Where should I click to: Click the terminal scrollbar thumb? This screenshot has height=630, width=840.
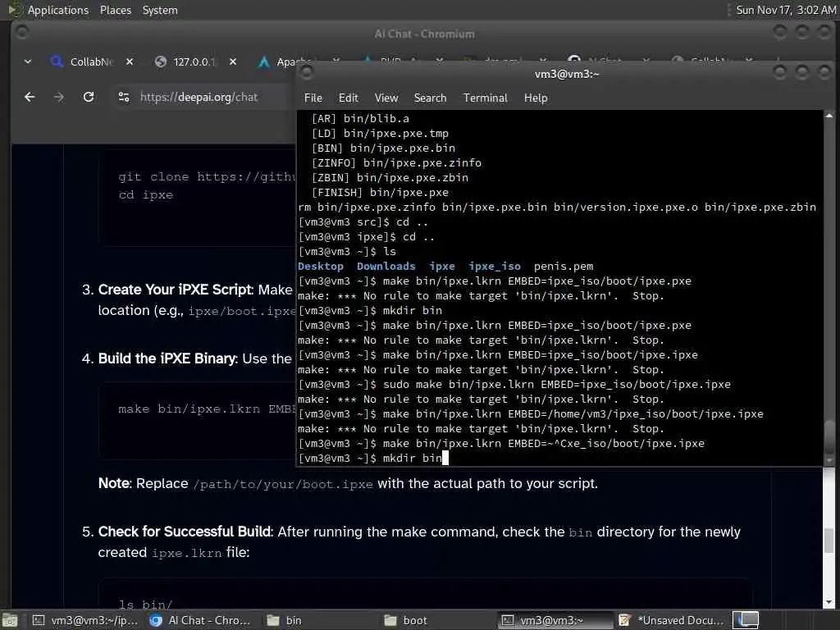point(829,436)
